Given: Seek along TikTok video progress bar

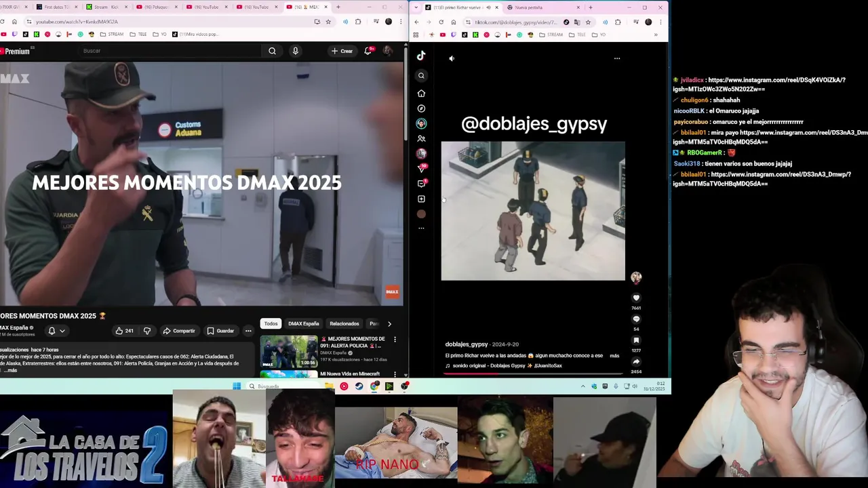Looking at the screenshot, I should click(x=533, y=373).
